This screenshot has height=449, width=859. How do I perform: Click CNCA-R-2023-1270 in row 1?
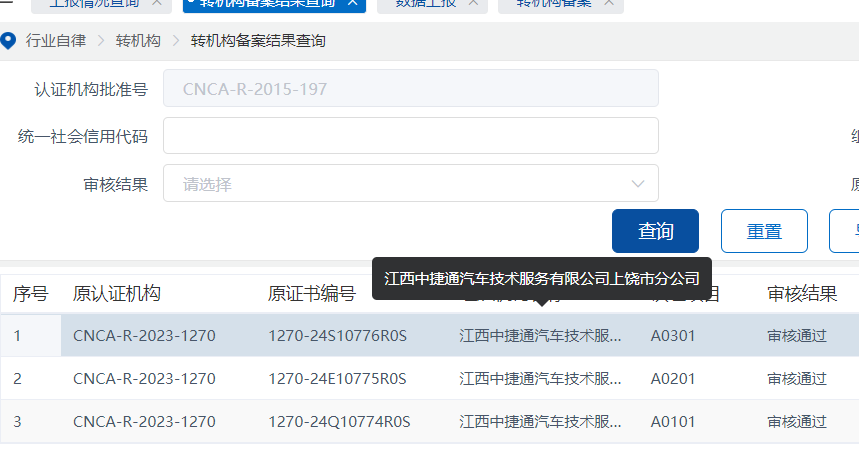144,336
